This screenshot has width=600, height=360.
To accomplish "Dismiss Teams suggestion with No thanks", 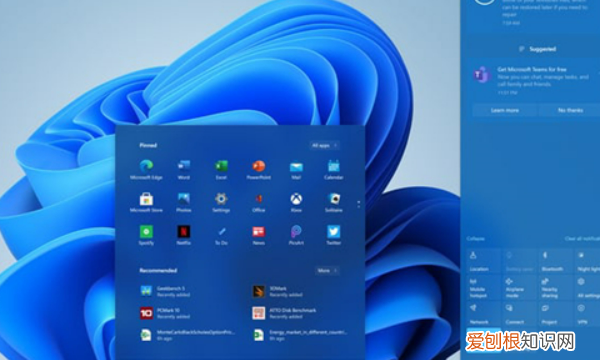I will pyautogui.click(x=570, y=110).
